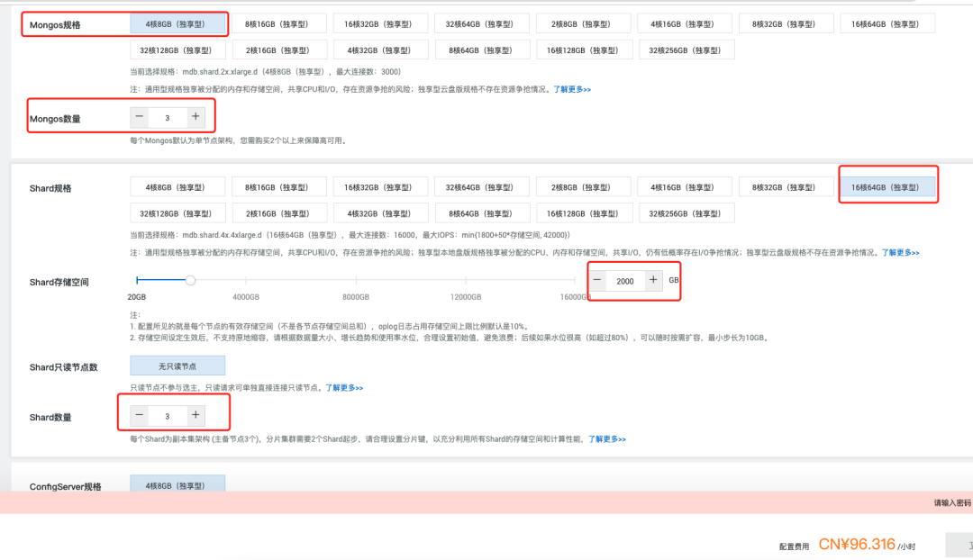Select 32核64GB (独享型) under Mongos规格
The image size is (973, 560).
tap(481, 24)
